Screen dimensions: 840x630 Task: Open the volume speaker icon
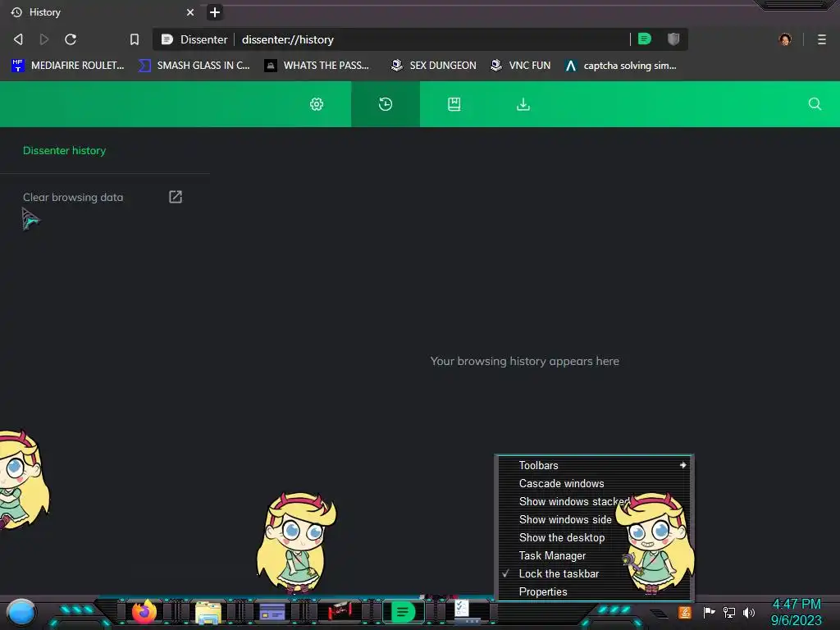click(749, 612)
